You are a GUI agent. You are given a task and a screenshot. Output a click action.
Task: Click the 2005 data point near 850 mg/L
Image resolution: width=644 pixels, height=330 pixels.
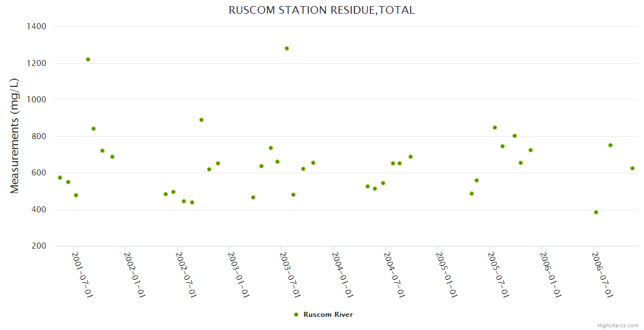[x=495, y=128]
